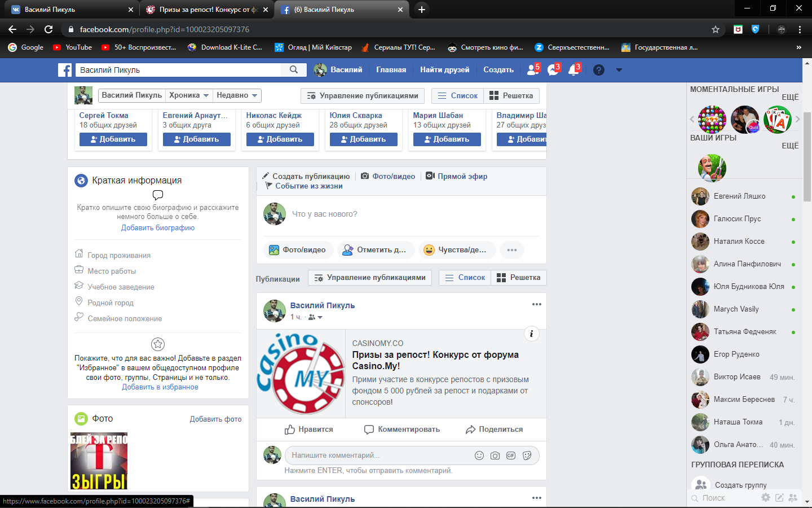Click Чувства/действия button in composer
The height and width of the screenshot is (508, 812).
[457, 250]
